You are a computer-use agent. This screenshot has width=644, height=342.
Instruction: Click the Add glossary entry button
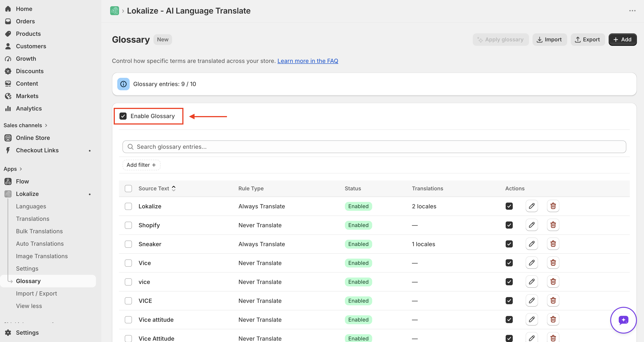click(622, 40)
